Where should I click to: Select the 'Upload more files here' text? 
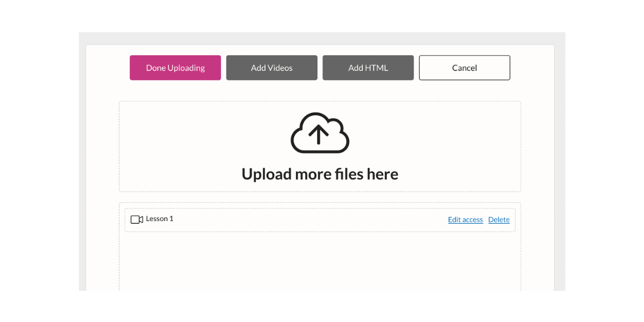(320, 174)
